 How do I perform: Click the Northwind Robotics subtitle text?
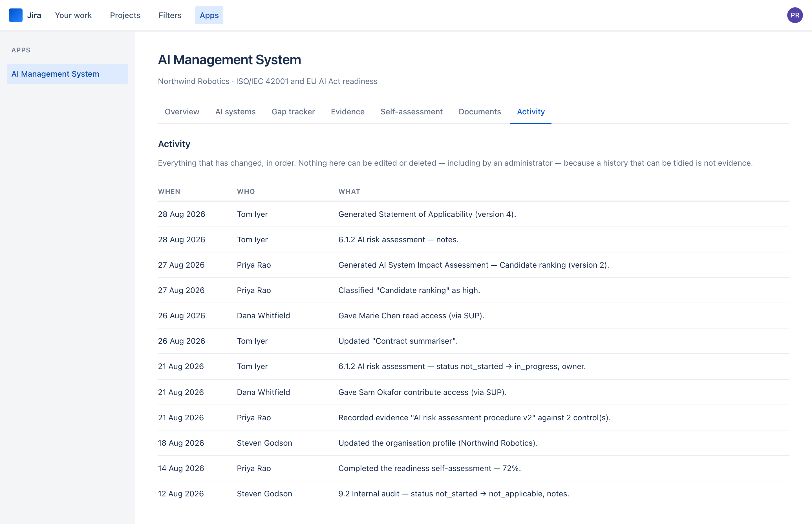tap(268, 81)
